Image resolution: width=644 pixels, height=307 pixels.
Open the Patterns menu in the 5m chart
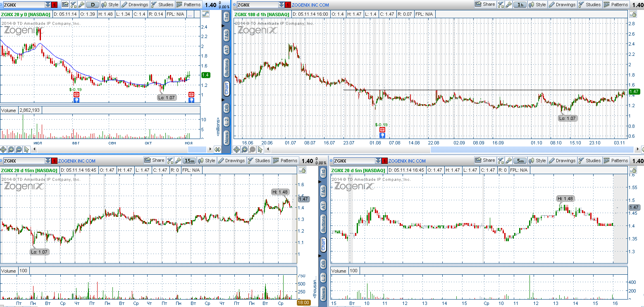pos(616,160)
